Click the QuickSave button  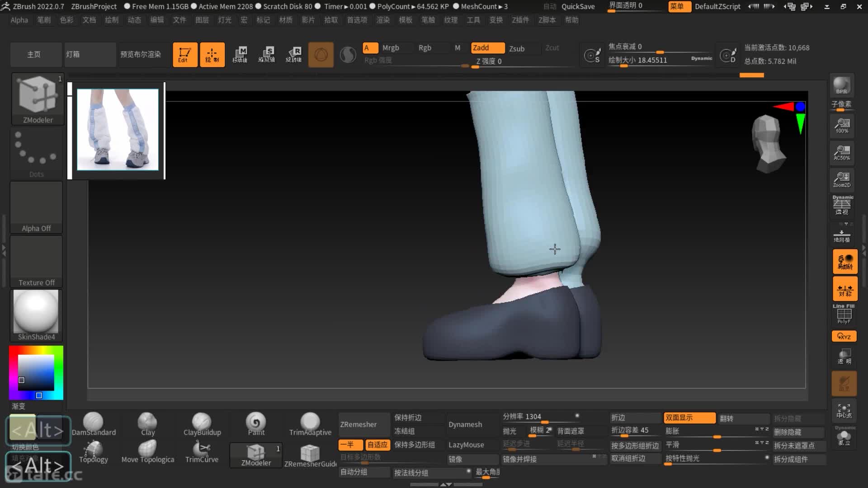(x=578, y=6)
